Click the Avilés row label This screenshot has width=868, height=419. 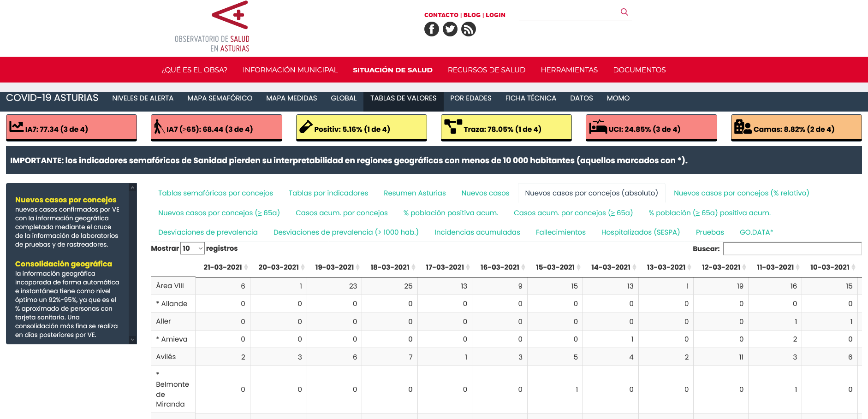coord(166,357)
